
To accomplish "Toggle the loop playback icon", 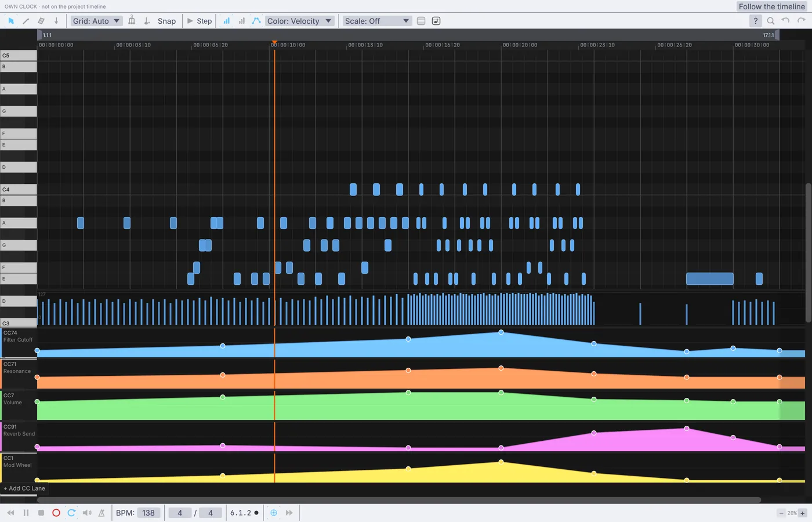I will point(71,513).
